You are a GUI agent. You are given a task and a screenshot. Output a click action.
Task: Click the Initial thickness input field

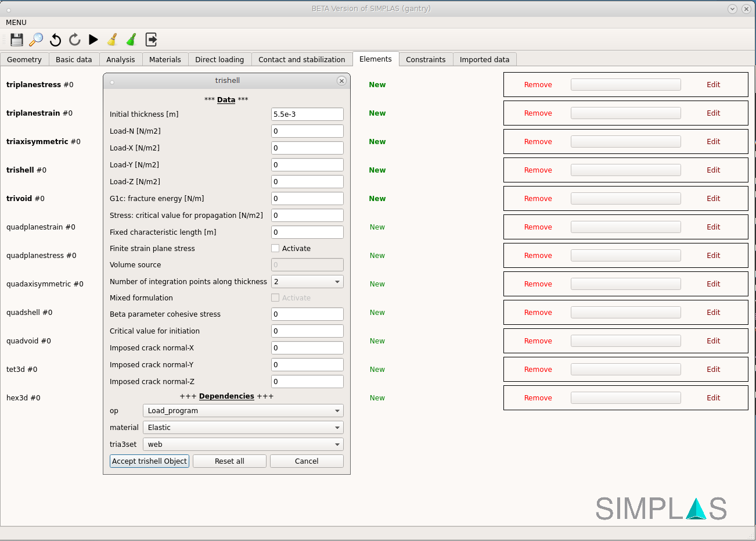[307, 114]
